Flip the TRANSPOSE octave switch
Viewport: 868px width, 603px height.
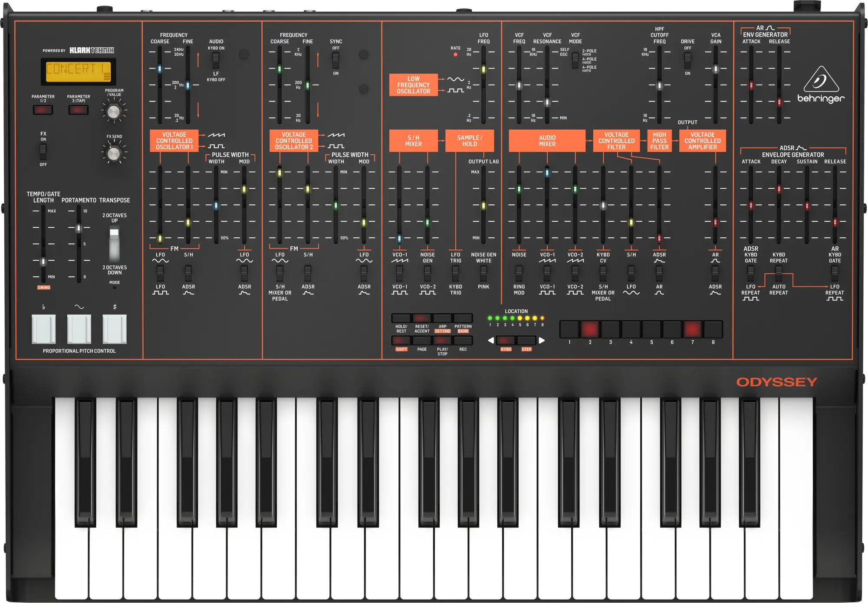pos(114,244)
